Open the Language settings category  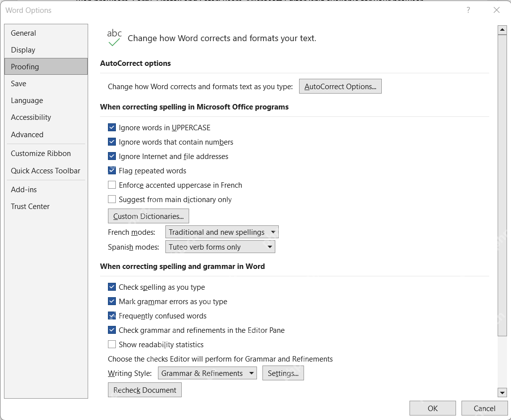point(46,101)
